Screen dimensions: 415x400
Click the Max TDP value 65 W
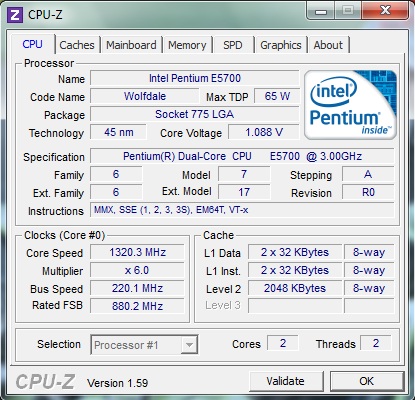coord(277,96)
